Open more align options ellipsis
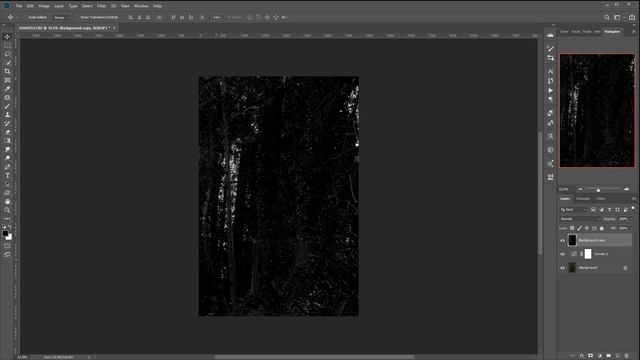Screen dimensions: 640x360 coord(217,18)
